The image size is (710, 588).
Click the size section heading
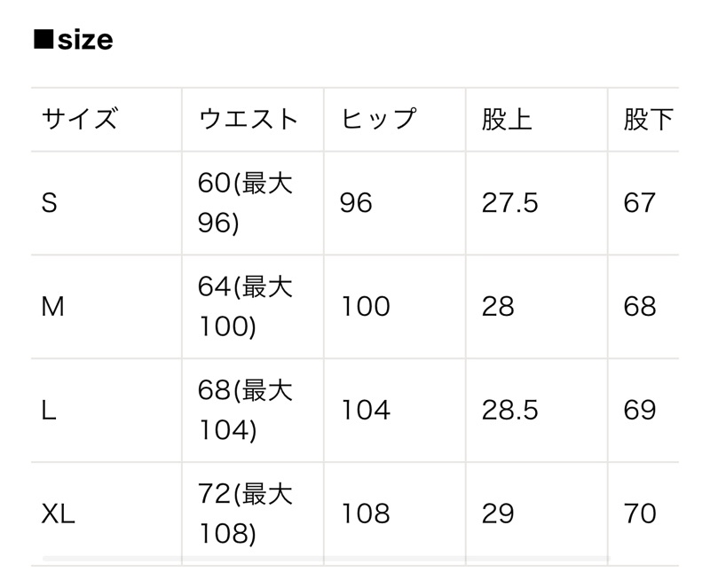[74, 40]
